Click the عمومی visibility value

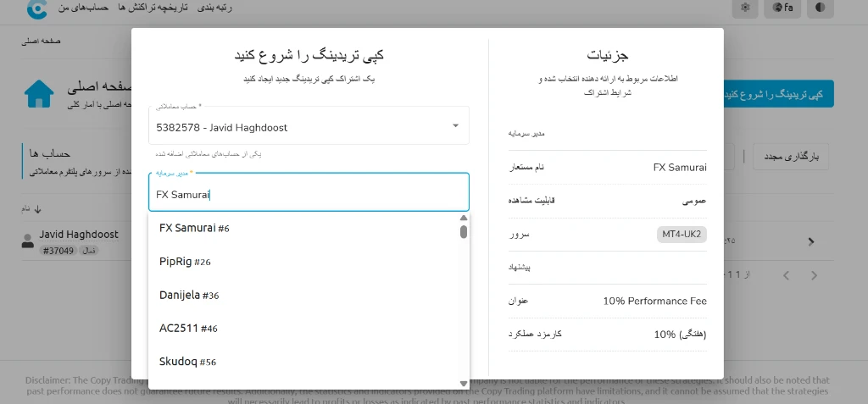(x=694, y=202)
